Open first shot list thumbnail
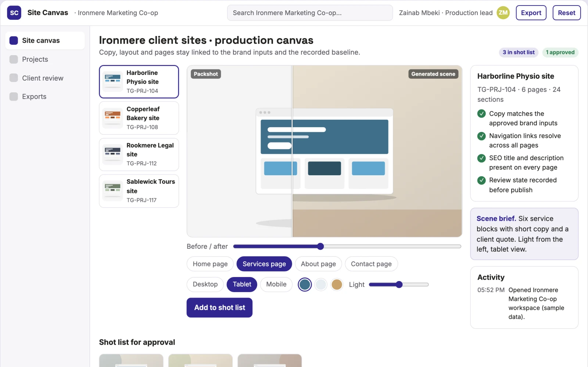588x367 pixels. click(131, 360)
